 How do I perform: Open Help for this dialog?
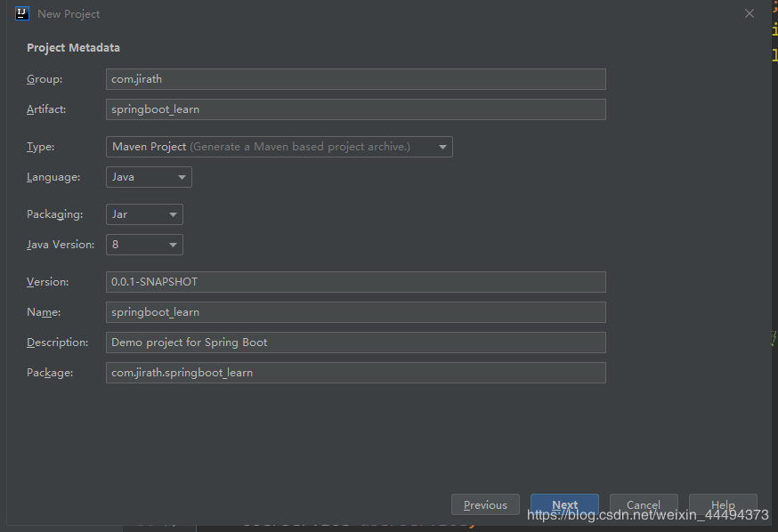click(x=723, y=504)
